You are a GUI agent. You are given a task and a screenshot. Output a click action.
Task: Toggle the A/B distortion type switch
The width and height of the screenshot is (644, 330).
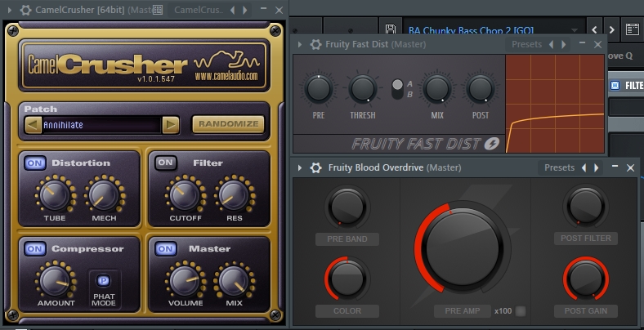(397, 89)
